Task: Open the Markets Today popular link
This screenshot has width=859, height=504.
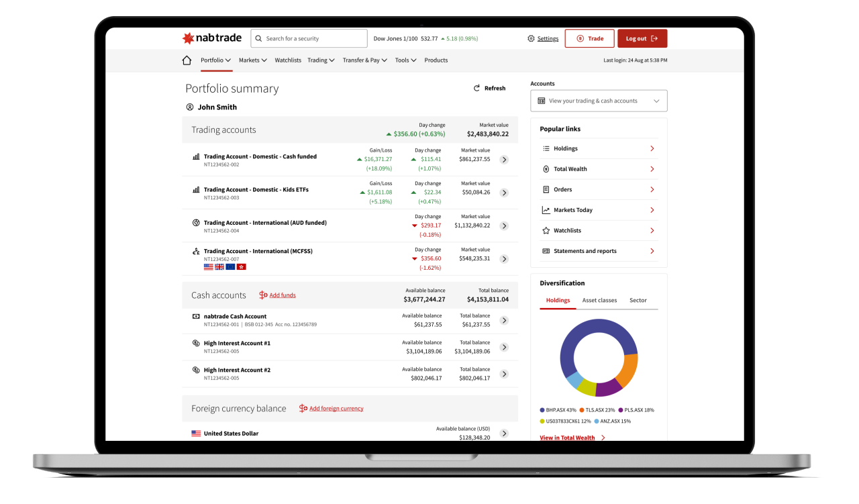Action: [x=599, y=210]
